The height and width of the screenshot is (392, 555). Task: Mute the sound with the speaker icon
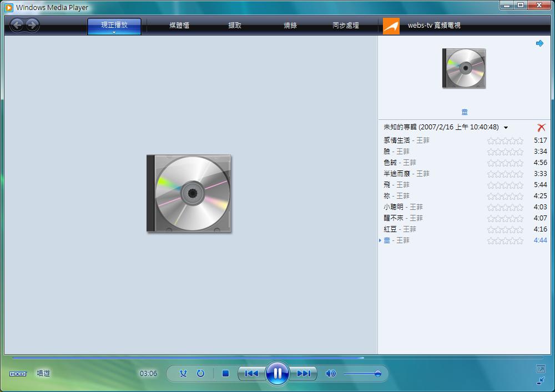coord(331,373)
